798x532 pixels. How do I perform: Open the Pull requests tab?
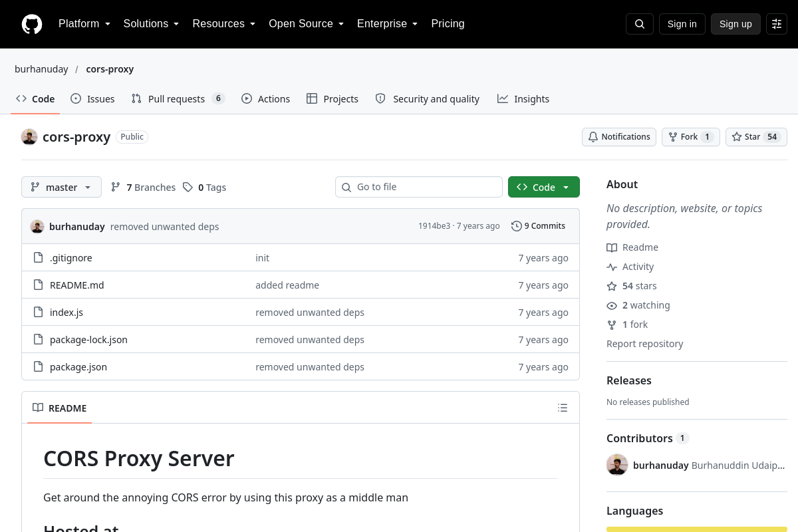click(x=178, y=98)
